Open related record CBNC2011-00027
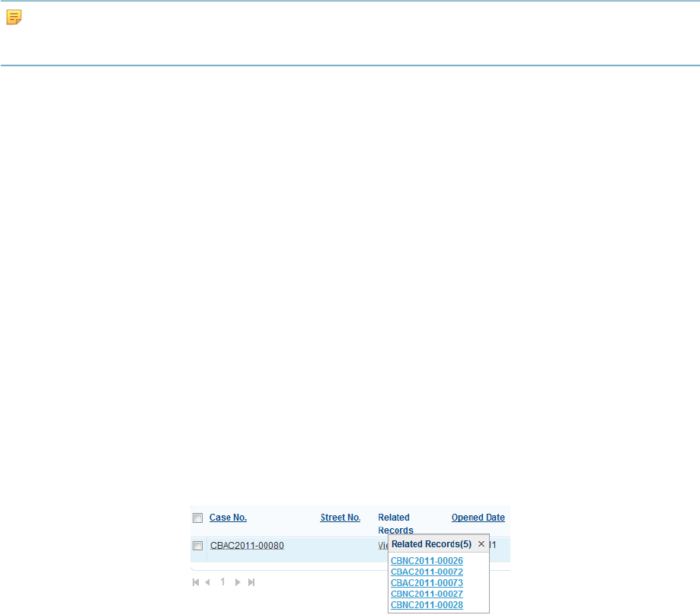 (x=427, y=594)
